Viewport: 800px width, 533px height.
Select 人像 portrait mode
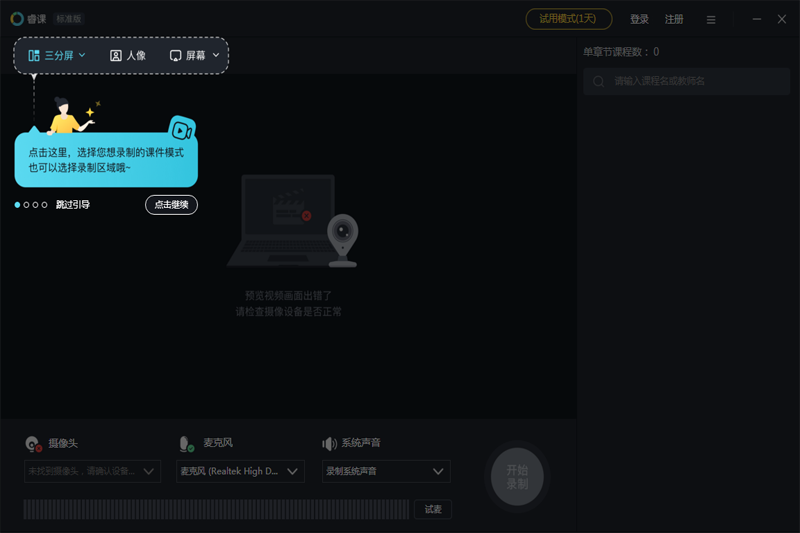tap(128, 56)
